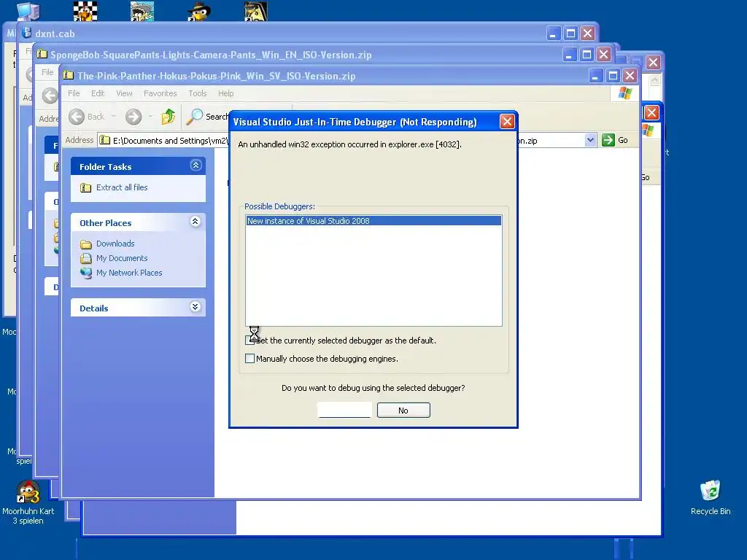Click the chicken on checkered flag desktop icon

85,10
